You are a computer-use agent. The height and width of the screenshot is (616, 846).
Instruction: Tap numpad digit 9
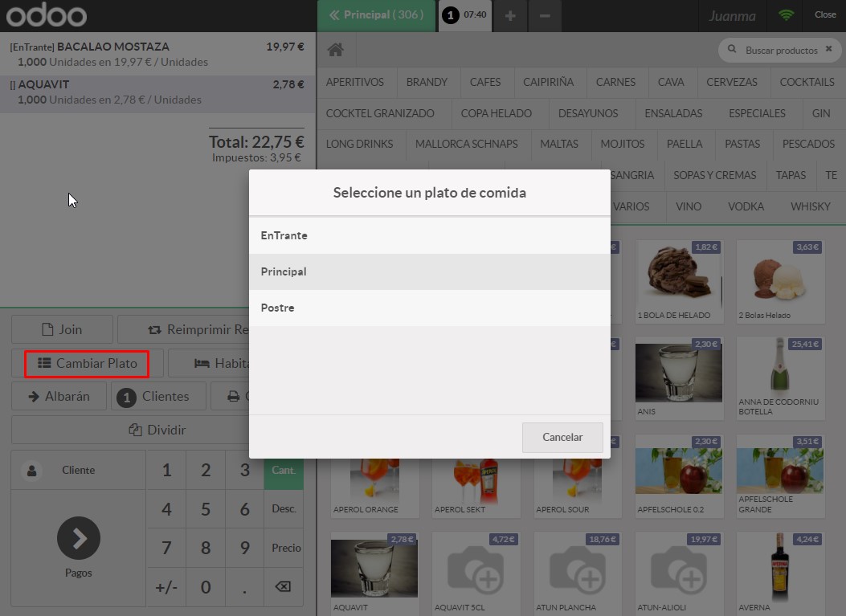coord(245,548)
